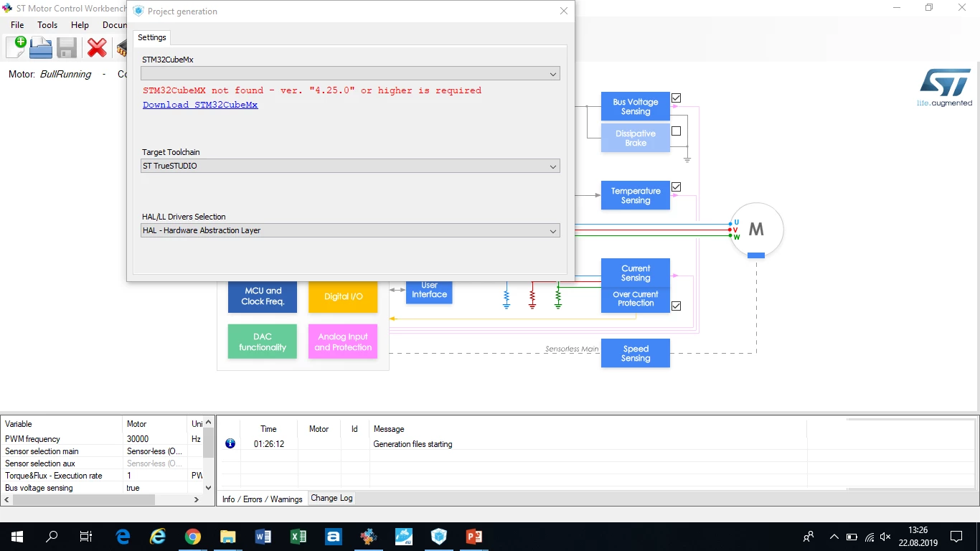
Task: Open the HAL/LL Drivers Selection dropdown
Action: point(350,231)
